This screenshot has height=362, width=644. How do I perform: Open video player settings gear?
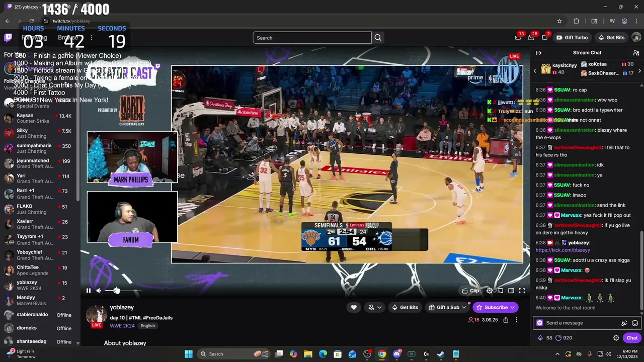click(490, 291)
